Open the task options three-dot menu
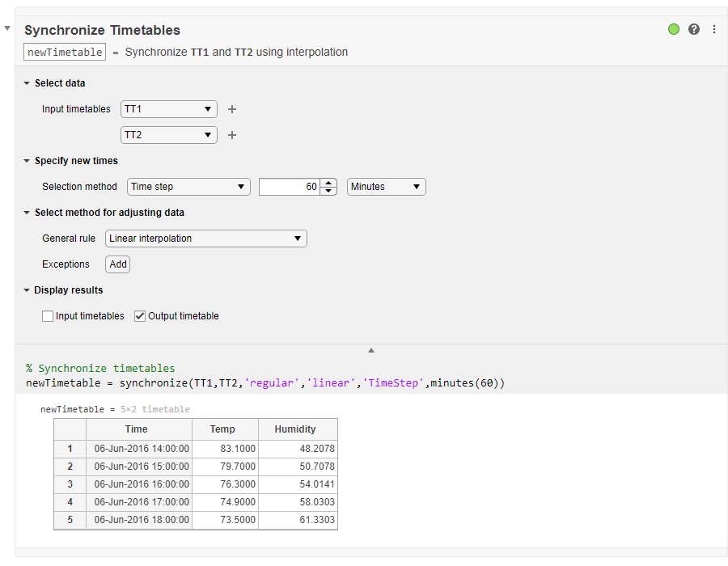The height and width of the screenshot is (566, 728). pos(713,29)
